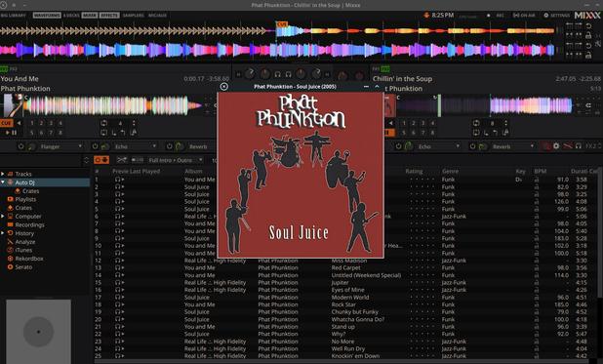This screenshot has height=364, width=603.
Task: Open the right Reverb effect dropdown
Action: [513, 146]
